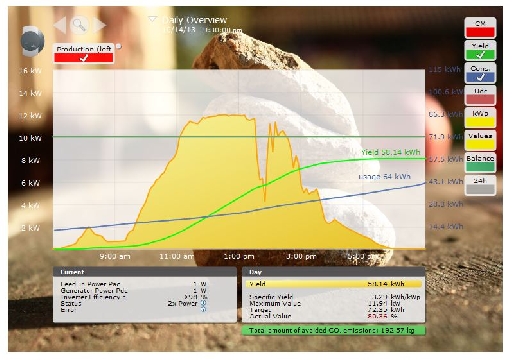Disable the green Yield series toggle
The width and height of the screenshot is (512, 360).
480,50
